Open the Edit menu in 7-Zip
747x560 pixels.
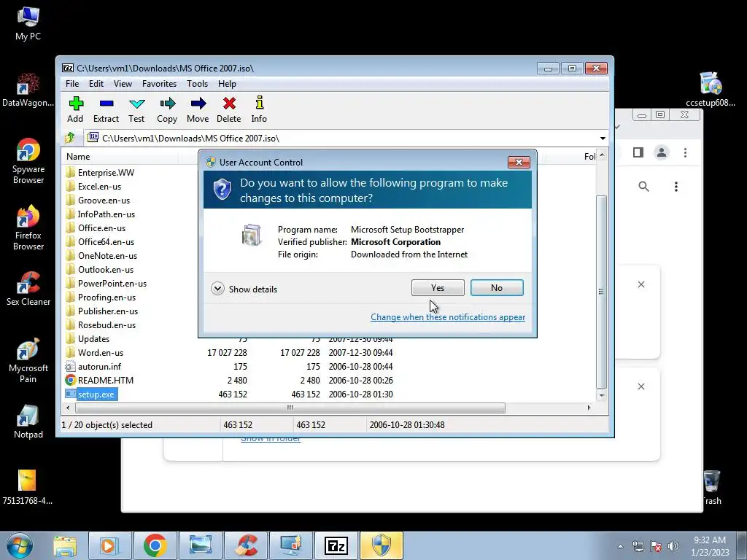coord(96,84)
